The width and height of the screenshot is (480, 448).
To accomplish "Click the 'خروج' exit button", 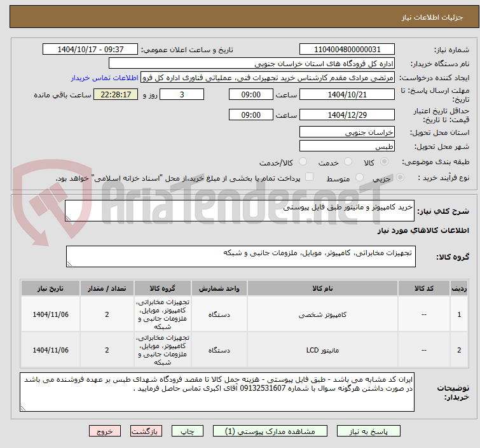I will pos(105,431).
